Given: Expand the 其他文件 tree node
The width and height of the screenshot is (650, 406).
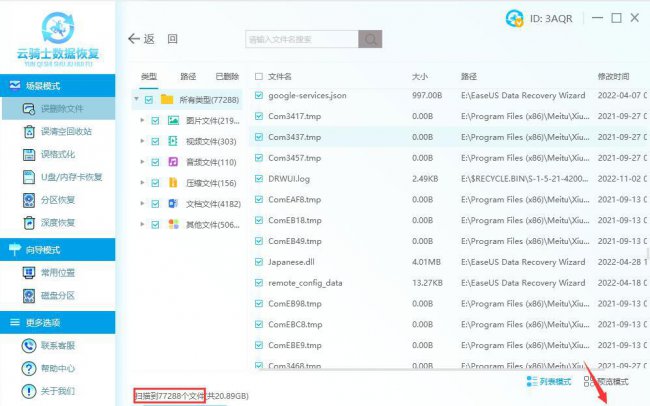Looking at the screenshot, I should 142,224.
